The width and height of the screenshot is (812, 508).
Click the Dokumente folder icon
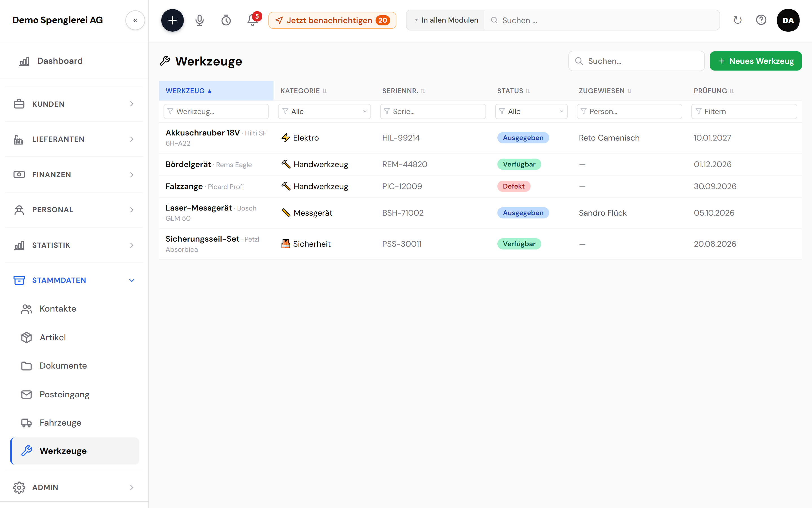pos(27,365)
